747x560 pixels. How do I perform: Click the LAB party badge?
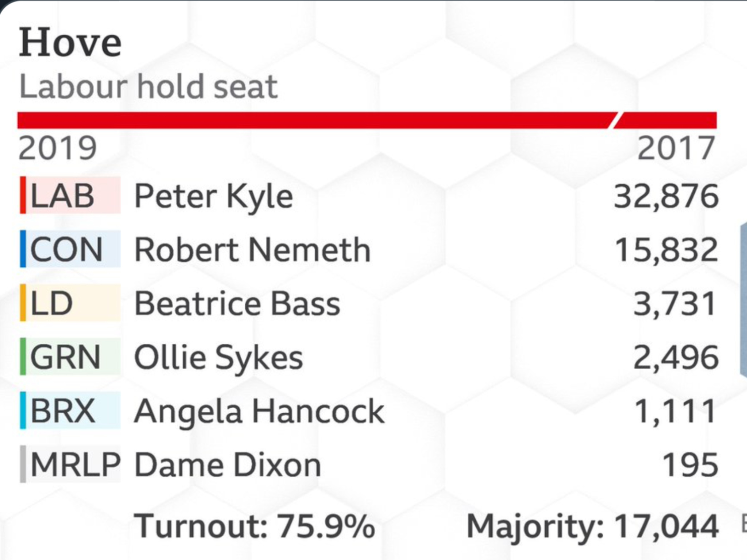70,195
